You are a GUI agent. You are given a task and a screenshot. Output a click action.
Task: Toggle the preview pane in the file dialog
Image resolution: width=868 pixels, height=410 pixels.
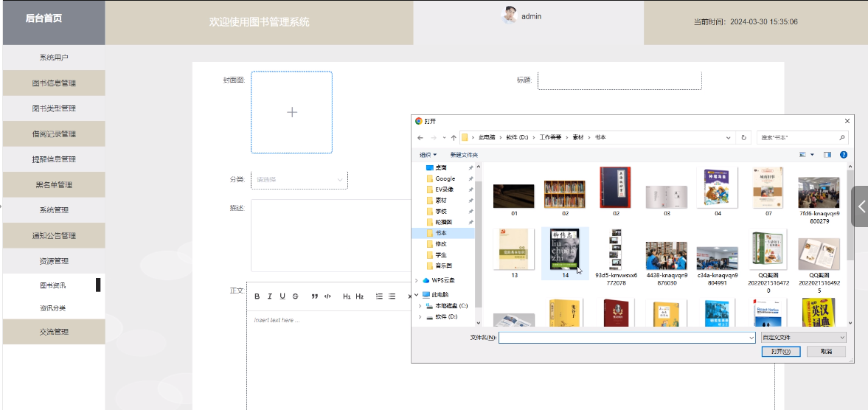827,155
